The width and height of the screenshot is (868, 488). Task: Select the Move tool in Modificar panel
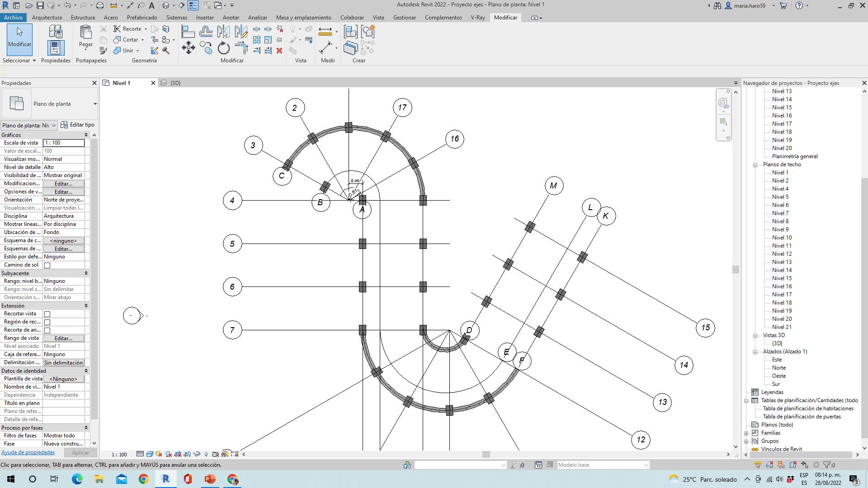coord(189,48)
